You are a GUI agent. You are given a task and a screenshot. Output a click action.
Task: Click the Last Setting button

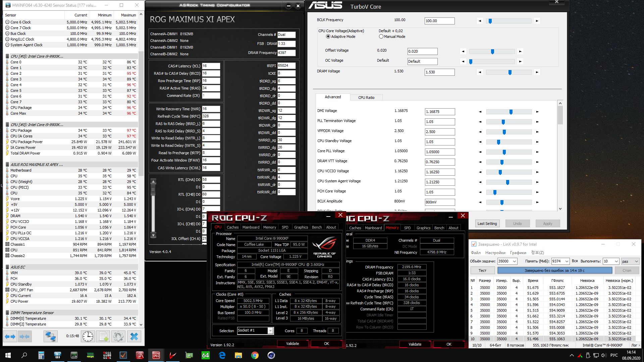(487, 224)
